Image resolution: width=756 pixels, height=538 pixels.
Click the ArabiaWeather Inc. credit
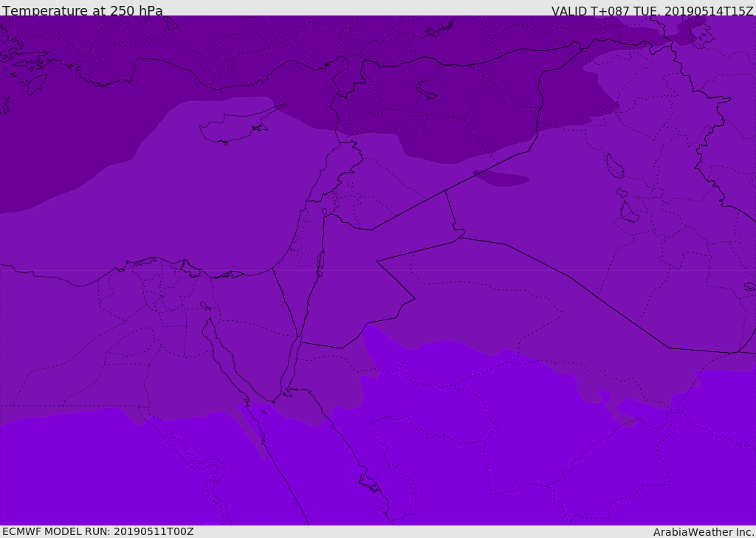pyautogui.click(x=703, y=532)
